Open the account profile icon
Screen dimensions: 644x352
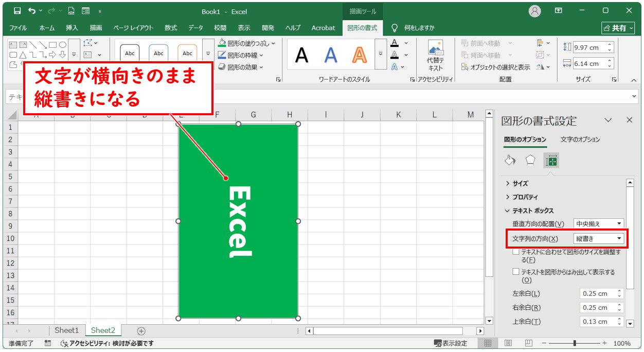[535, 11]
